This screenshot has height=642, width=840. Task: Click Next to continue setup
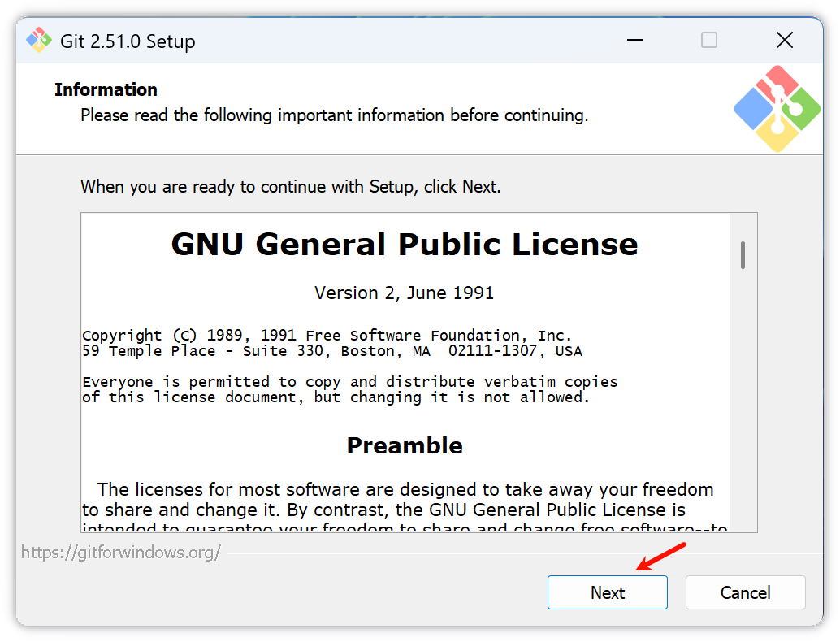[x=607, y=592]
